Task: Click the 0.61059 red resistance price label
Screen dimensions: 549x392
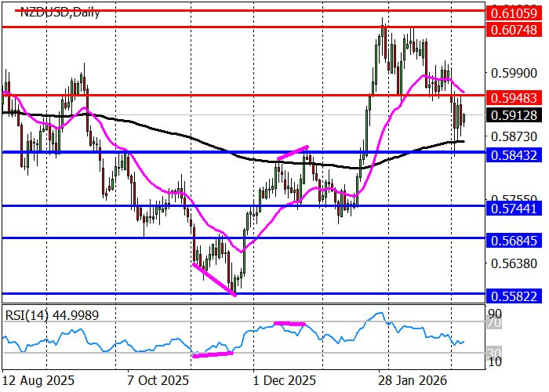Action: coord(512,12)
